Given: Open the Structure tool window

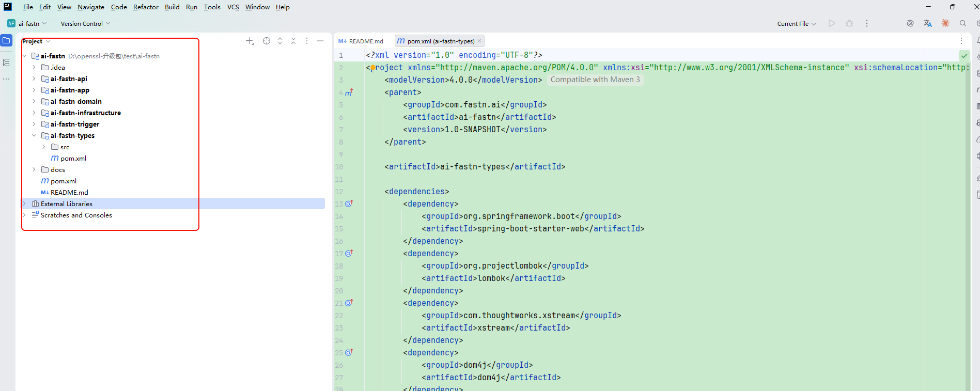Looking at the screenshot, I should coord(6,62).
